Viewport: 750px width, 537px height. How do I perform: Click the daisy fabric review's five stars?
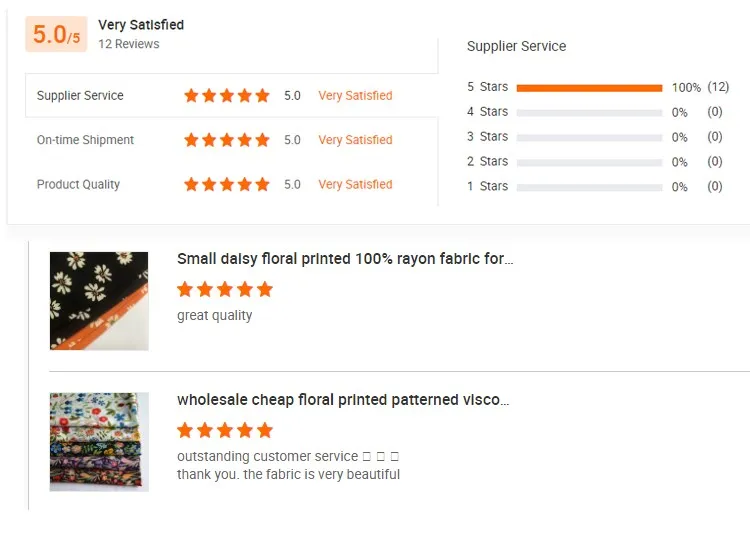coord(224,290)
